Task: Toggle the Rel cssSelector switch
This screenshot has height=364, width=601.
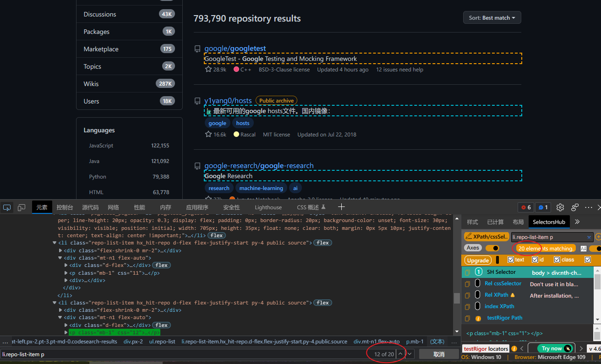Action: coord(477,283)
